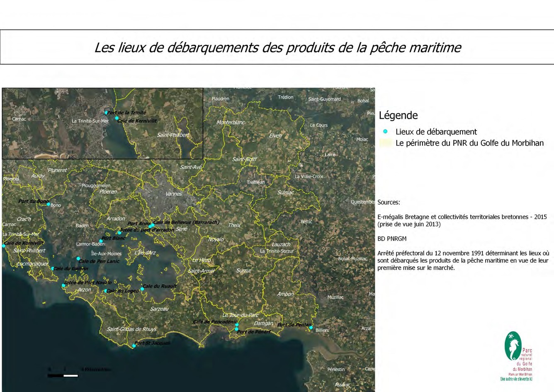This screenshot has height=392, width=554.
Task: Click the Saint-Armel label
Action: pyautogui.click(x=202, y=271)
